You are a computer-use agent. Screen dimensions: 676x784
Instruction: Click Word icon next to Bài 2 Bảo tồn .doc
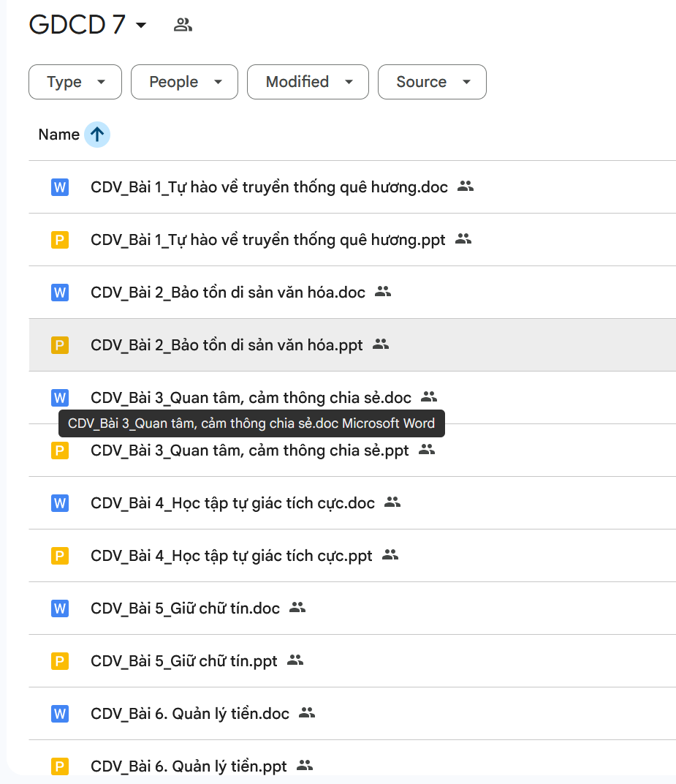[x=60, y=293]
